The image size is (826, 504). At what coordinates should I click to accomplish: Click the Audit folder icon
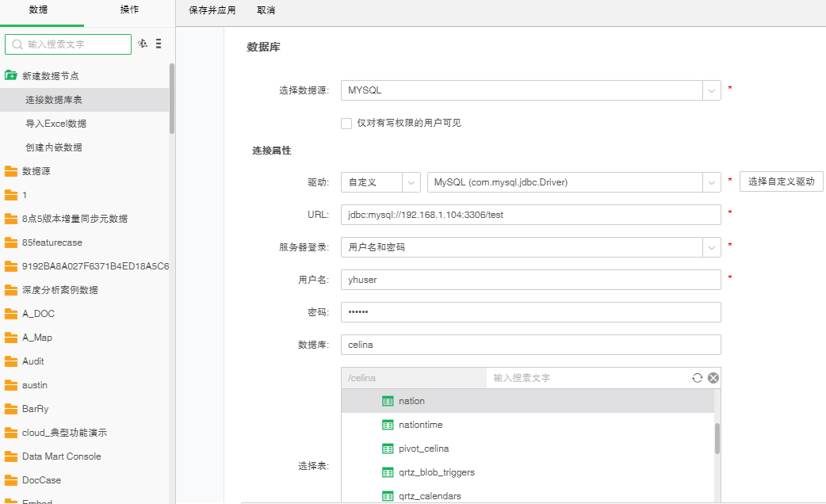tap(11, 361)
